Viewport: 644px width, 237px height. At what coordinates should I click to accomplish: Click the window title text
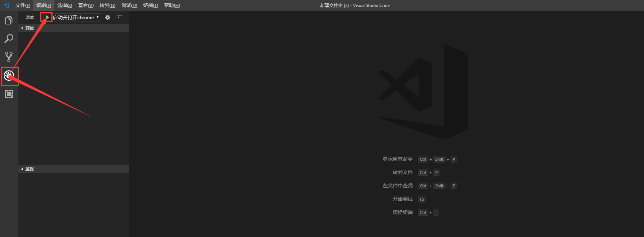[355, 5]
